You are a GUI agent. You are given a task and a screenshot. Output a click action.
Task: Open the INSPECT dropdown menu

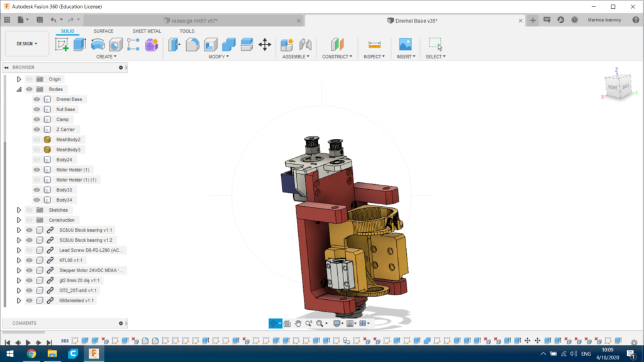coord(374,56)
